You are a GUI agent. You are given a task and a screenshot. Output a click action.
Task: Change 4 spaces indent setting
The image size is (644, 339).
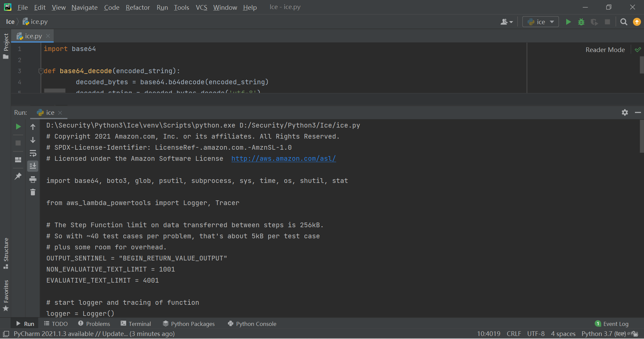tap(563, 334)
